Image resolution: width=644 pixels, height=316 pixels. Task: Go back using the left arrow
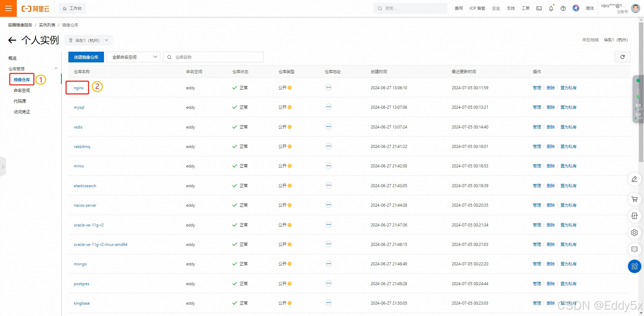[12, 40]
